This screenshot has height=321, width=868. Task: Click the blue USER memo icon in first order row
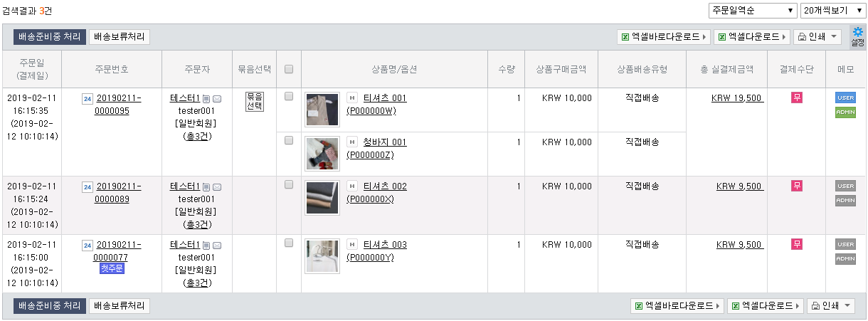pyautogui.click(x=845, y=98)
